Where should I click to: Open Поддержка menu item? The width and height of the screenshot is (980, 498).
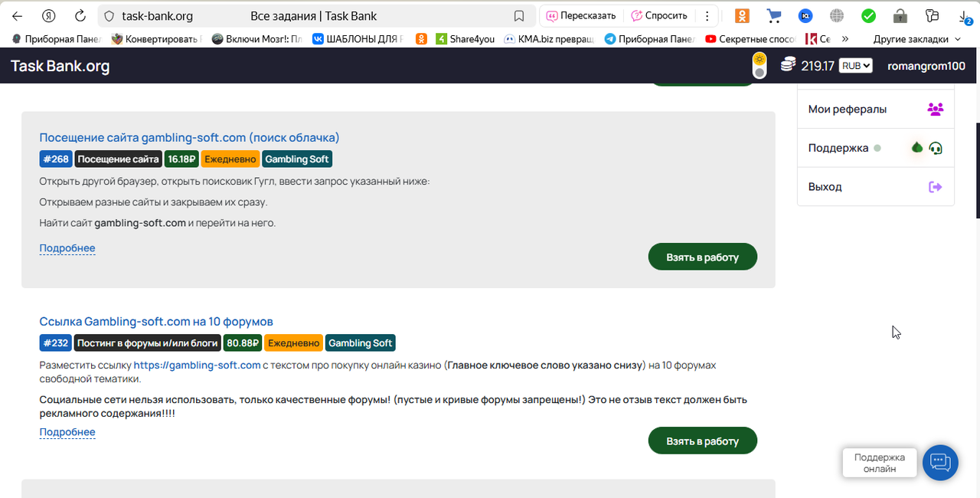coord(876,148)
